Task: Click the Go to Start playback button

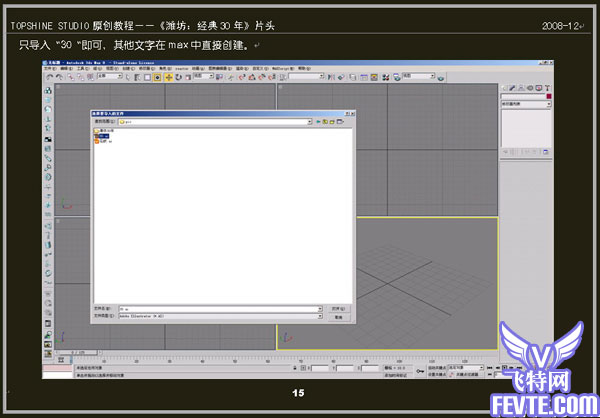Action: click(490, 368)
